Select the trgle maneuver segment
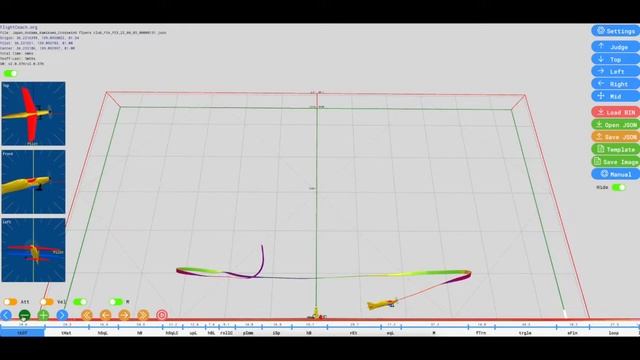 (525, 333)
